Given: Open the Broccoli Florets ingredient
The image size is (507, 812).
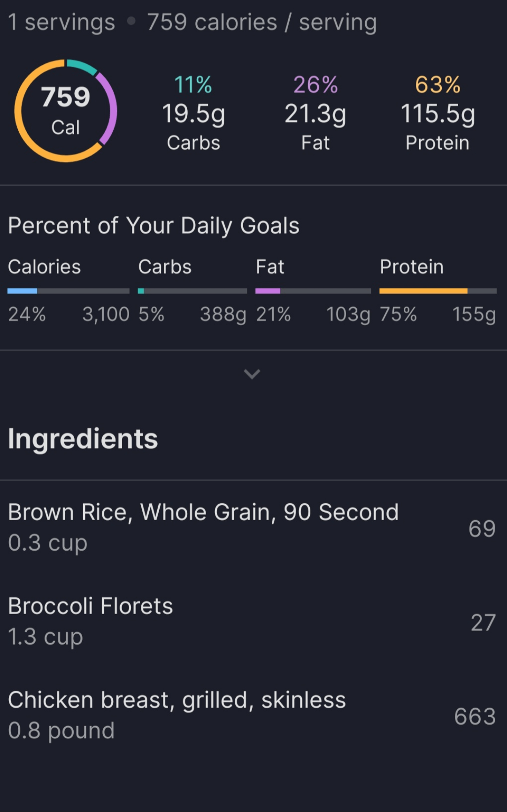Looking at the screenshot, I should (x=91, y=606).
